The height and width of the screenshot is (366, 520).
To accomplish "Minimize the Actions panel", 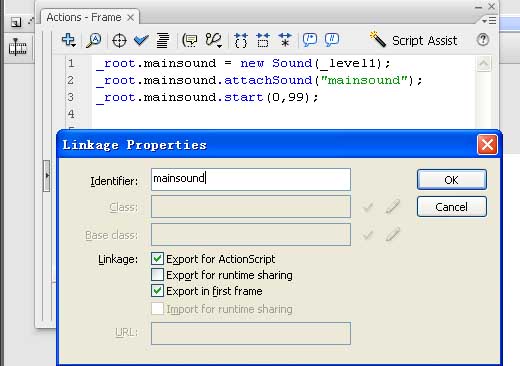I will click(x=479, y=7).
